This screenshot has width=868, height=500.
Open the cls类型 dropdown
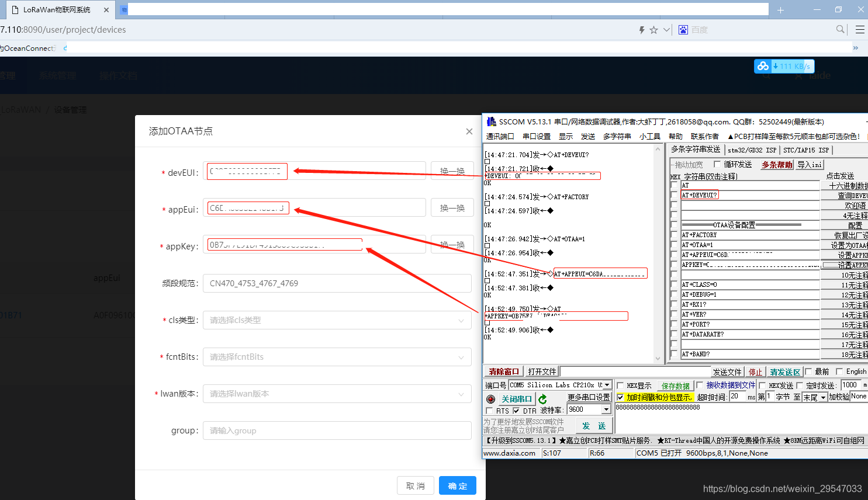coord(337,320)
